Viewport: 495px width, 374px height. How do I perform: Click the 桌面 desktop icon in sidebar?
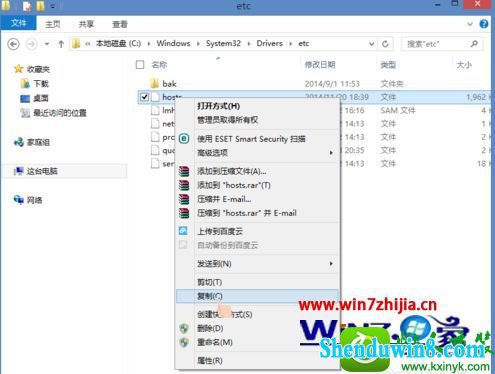25,99
